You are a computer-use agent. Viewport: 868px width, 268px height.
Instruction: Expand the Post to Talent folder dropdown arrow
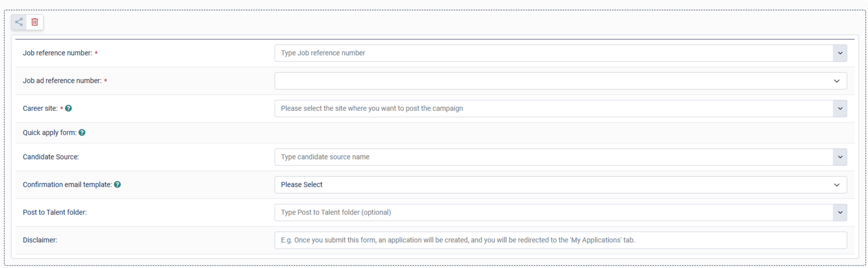click(x=840, y=212)
